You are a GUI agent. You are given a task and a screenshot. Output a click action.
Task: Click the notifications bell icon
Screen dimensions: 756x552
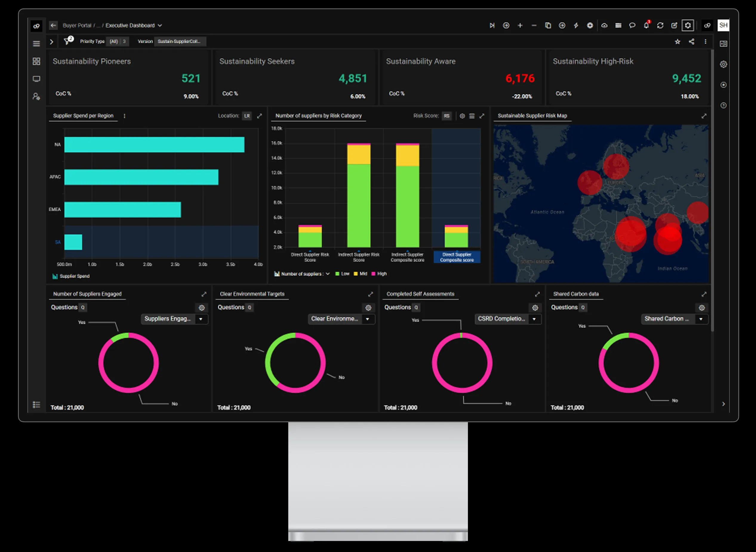click(646, 25)
